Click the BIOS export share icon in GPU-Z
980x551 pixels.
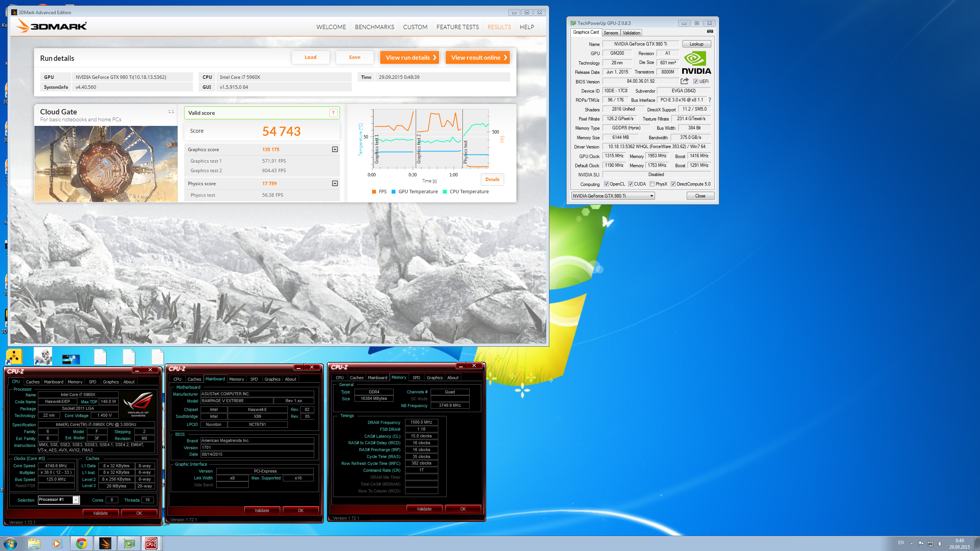click(x=684, y=81)
